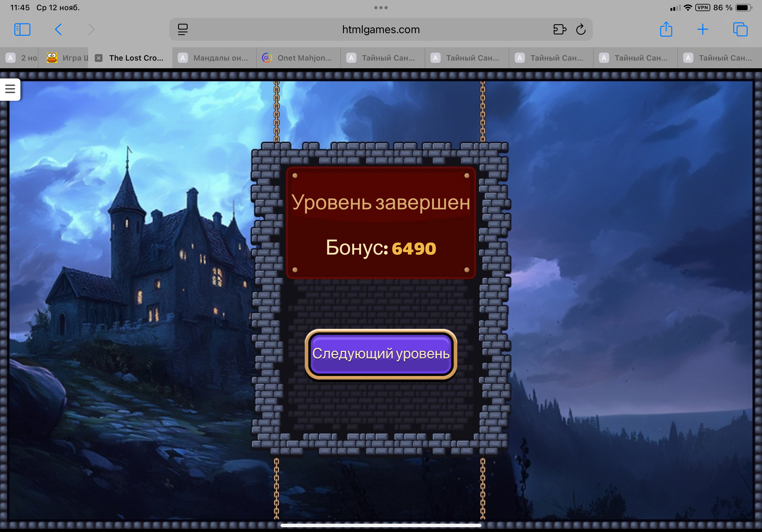Switch to the Мандалы онлайн tab
The width and height of the screenshot is (762, 532).
click(x=214, y=58)
